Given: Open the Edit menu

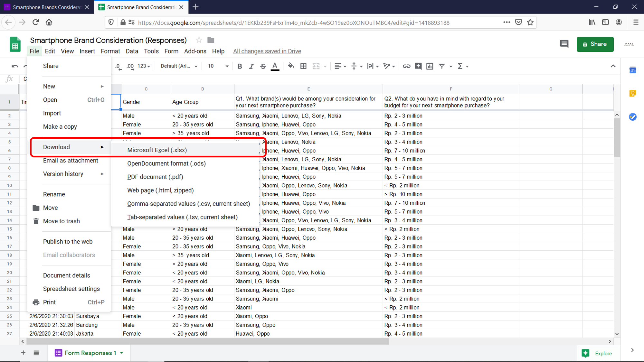Looking at the screenshot, I should point(50,51).
